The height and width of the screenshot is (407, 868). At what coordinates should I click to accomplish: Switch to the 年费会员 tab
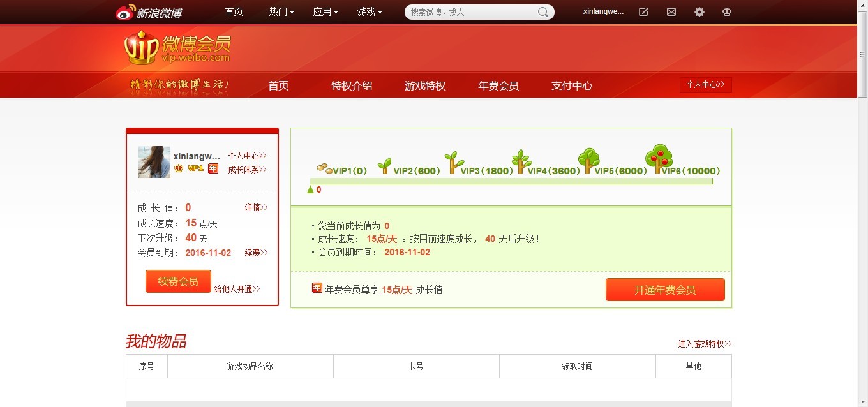tap(498, 85)
